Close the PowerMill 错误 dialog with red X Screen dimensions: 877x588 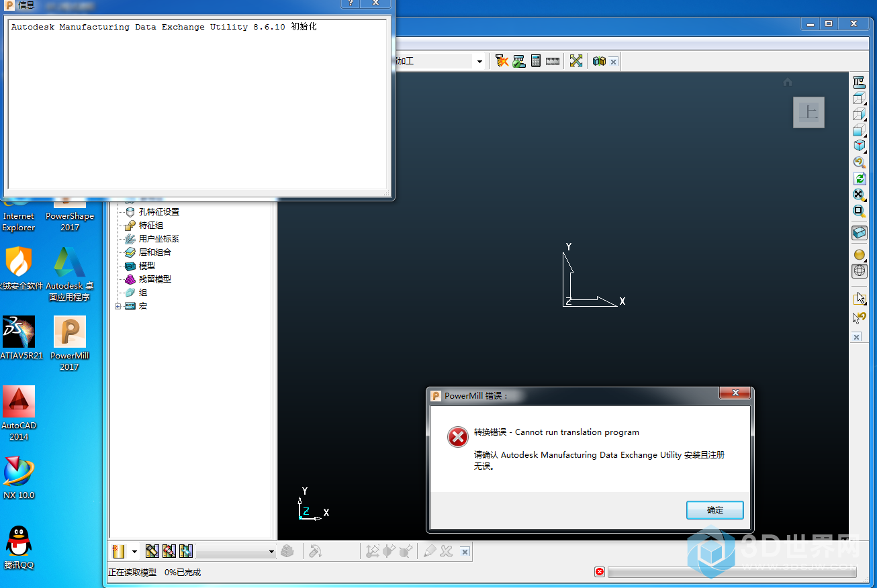[x=735, y=393]
